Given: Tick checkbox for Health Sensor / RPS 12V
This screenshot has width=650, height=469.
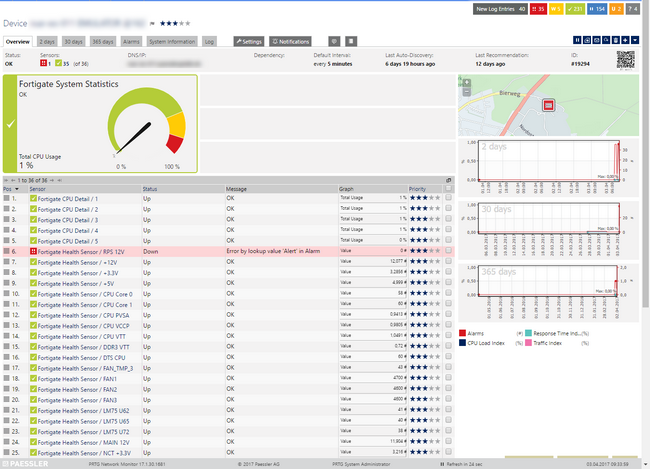Looking at the screenshot, I should click(449, 250).
